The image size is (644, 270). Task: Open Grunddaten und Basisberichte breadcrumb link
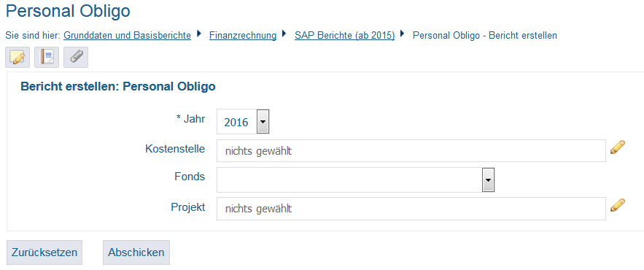(x=128, y=35)
